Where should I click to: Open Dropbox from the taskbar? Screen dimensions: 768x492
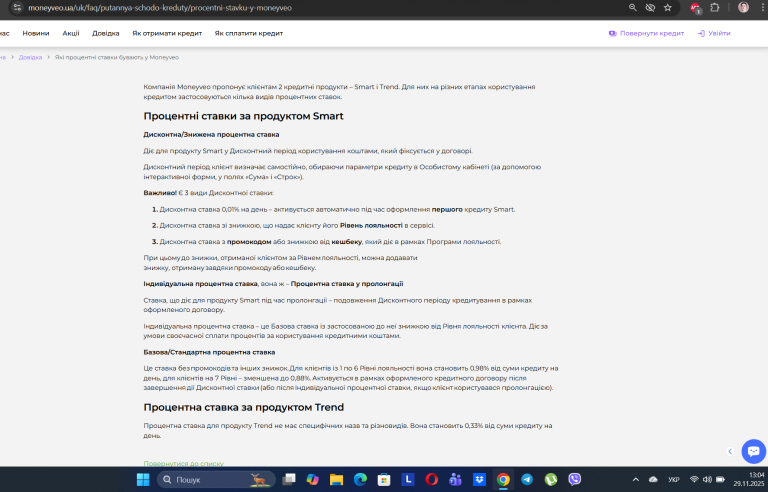pos(479,479)
